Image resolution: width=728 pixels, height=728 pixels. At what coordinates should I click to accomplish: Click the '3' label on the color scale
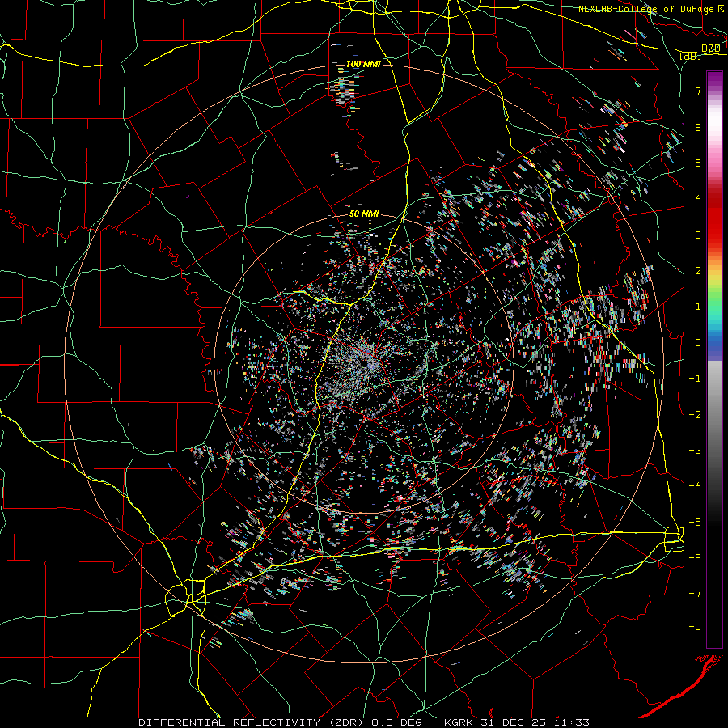click(698, 235)
